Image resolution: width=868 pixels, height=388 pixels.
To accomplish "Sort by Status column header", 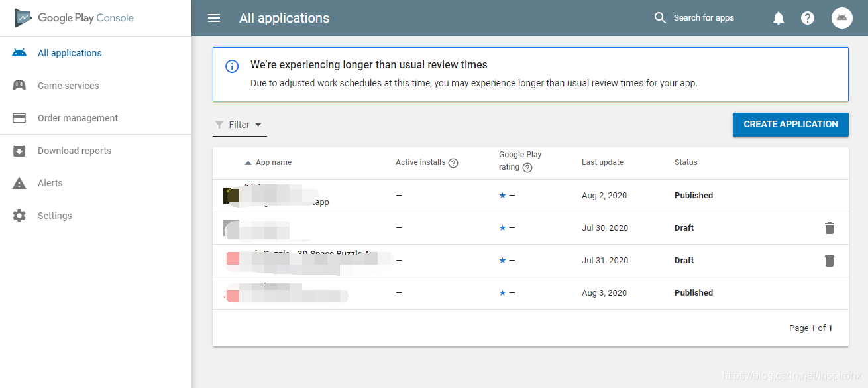I will pos(686,162).
